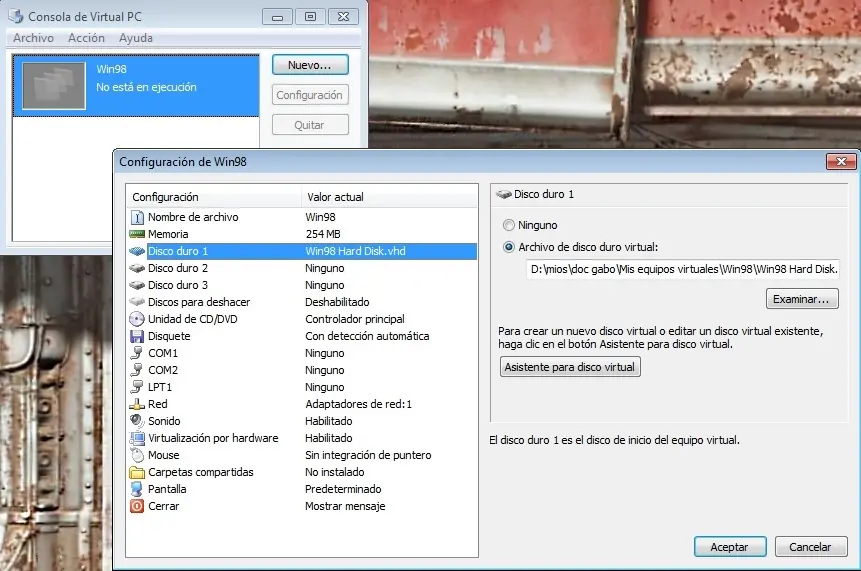
Task: Click the Mostrar mensaje value
Action: coord(345,506)
